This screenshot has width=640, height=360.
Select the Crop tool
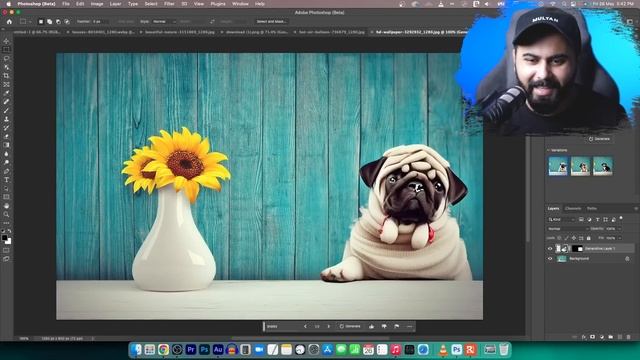coord(6,76)
